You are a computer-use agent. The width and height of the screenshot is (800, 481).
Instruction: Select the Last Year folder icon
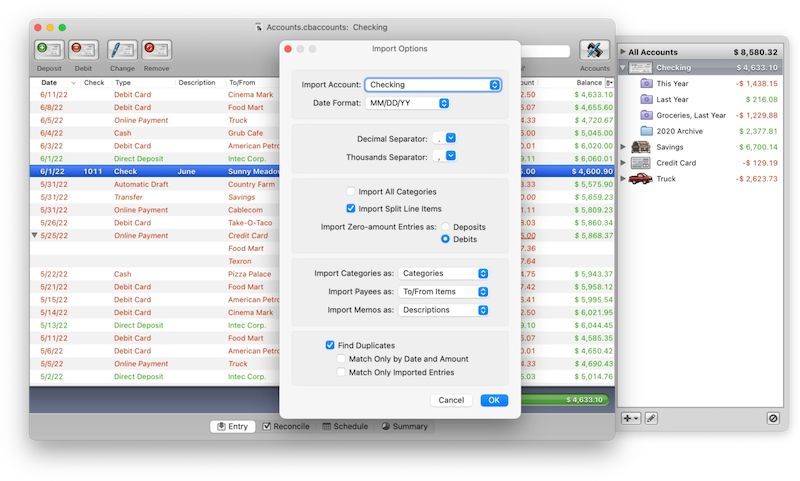point(646,99)
